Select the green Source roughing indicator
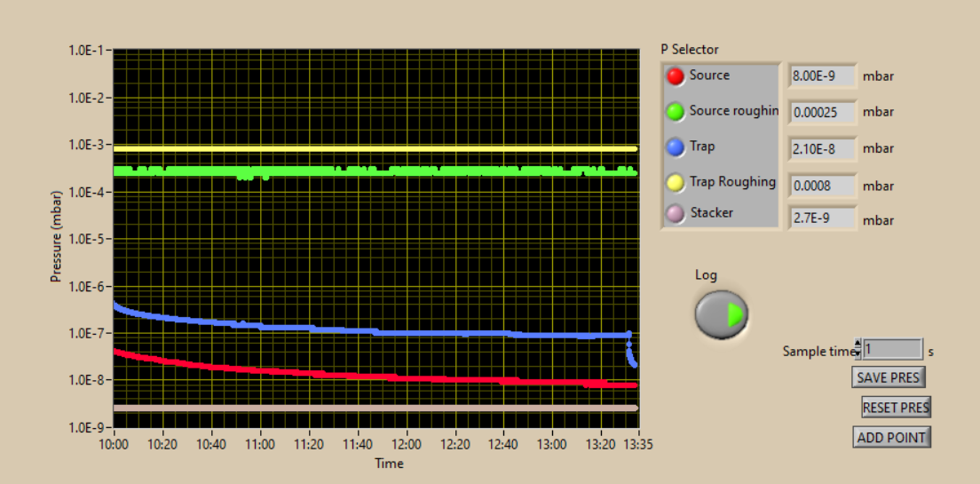The image size is (980, 484). (x=675, y=111)
